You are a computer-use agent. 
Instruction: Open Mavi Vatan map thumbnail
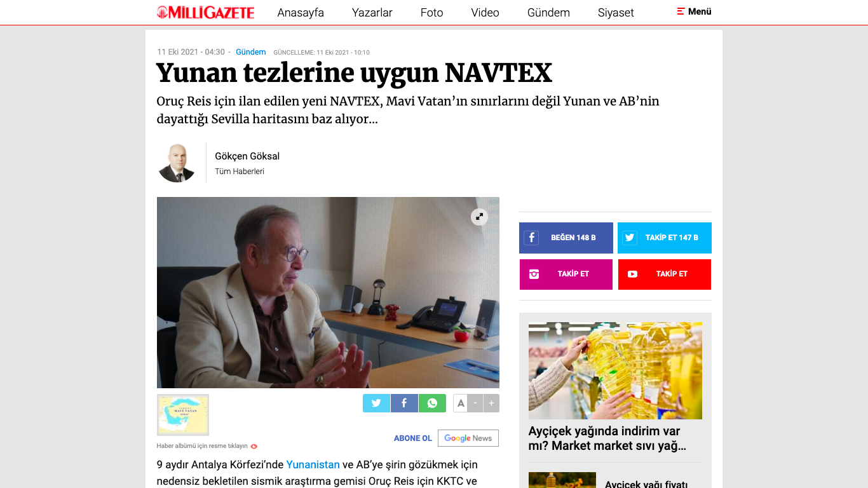pyautogui.click(x=183, y=415)
